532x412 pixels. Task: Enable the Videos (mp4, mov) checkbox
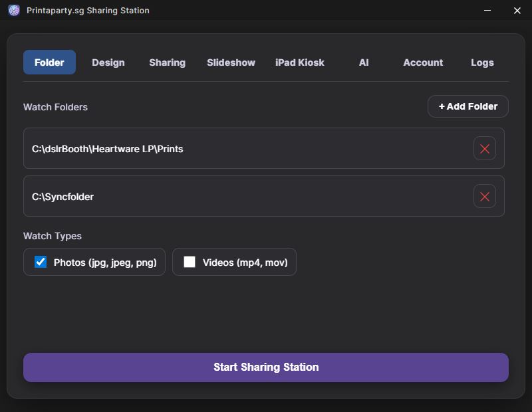[190, 262]
